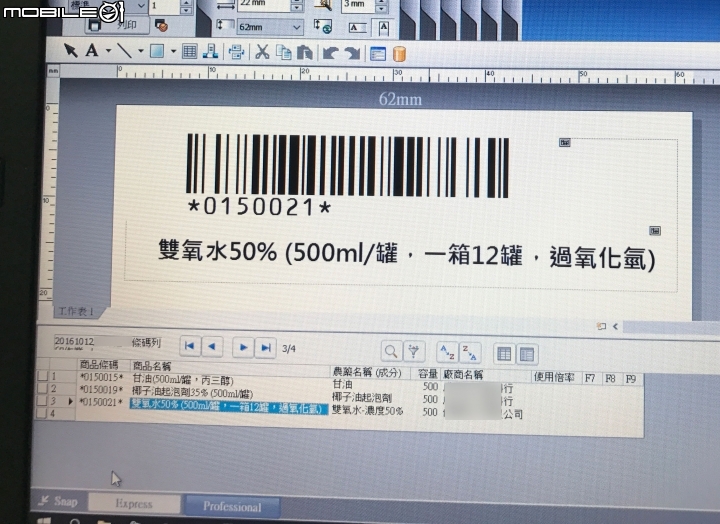Set horizontal text orientation

coord(358,28)
